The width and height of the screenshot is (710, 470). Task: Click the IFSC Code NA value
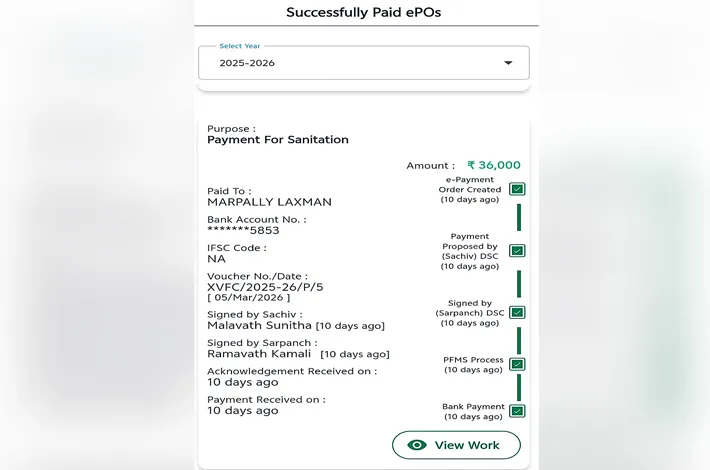[x=216, y=259]
